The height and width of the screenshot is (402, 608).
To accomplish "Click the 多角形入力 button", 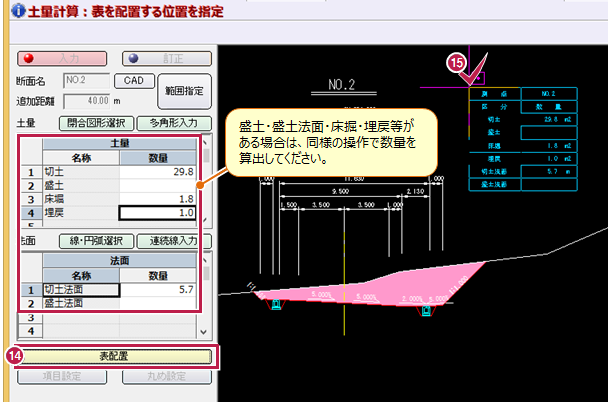I will (x=174, y=123).
